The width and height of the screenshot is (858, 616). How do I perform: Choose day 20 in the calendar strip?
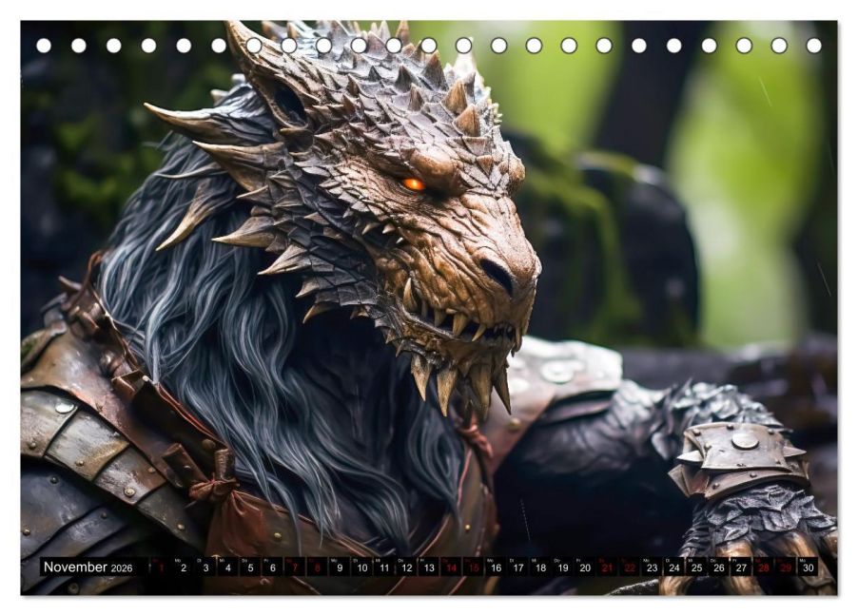[x=584, y=568]
